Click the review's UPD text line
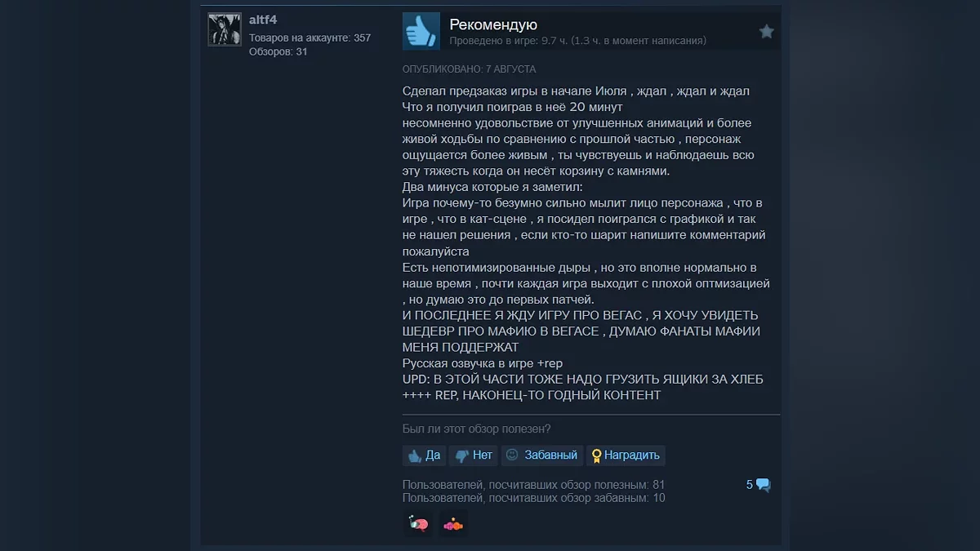 (x=583, y=380)
